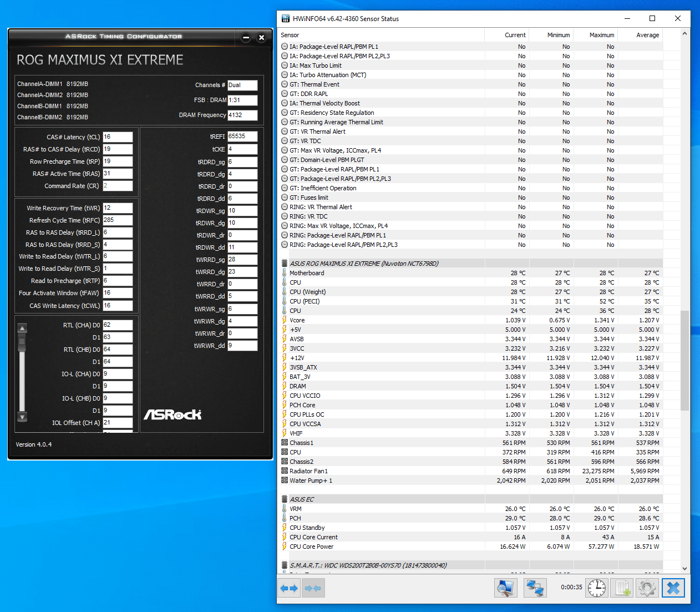Screen dimensions: 700x612
Task: Click the HWiNFO vertical scrollbar thumb
Action: pos(684,360)
